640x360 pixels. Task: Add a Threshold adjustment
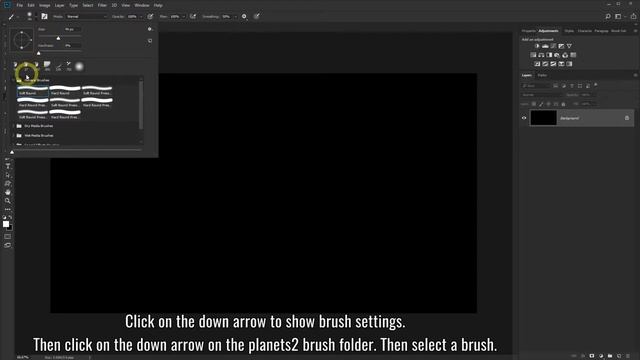[x=553, y=64]
